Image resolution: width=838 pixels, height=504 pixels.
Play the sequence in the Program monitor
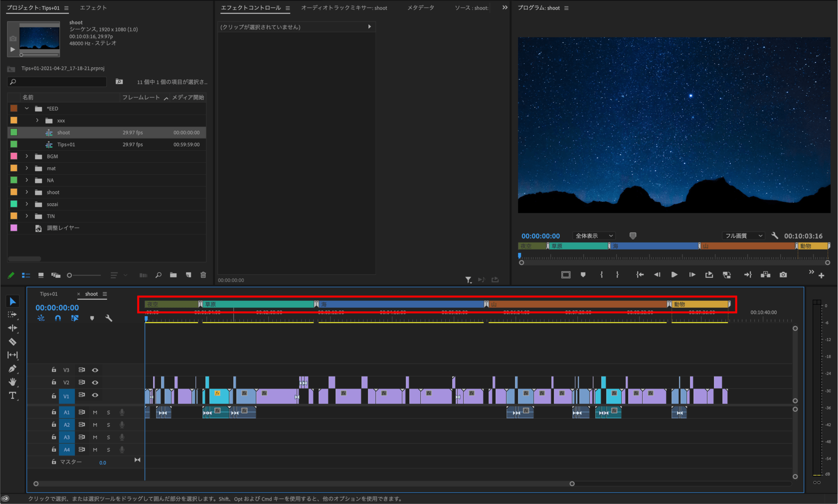[674, 275]
